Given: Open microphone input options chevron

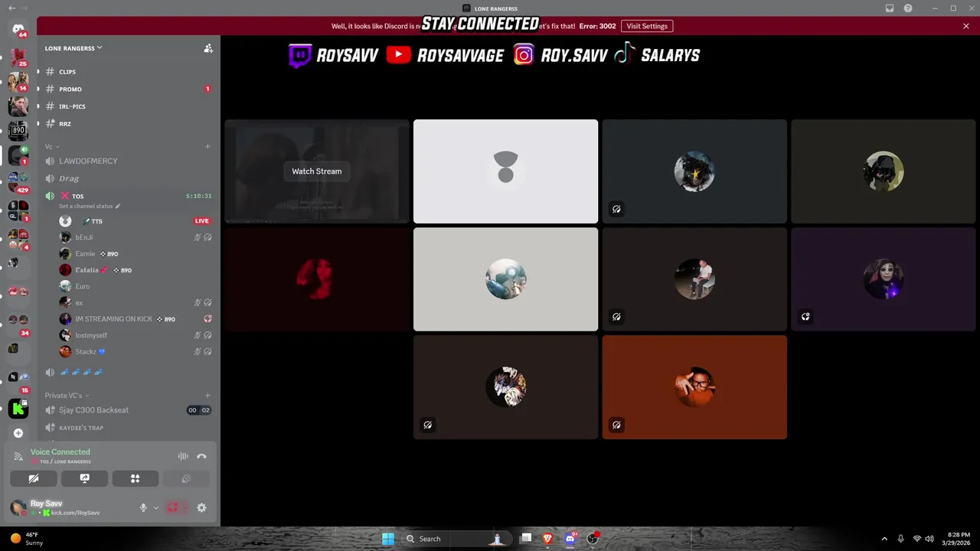Looking at the screenshot, I should click(156, 507).
